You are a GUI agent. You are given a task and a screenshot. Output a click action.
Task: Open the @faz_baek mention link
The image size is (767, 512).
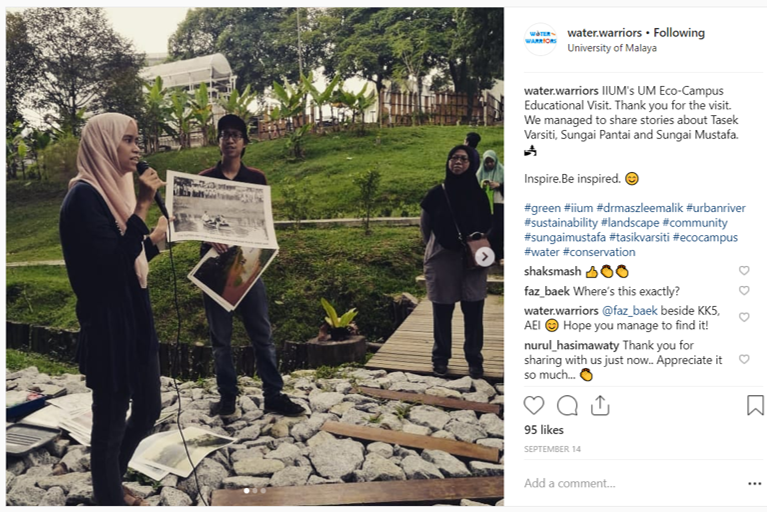[629, 311]
